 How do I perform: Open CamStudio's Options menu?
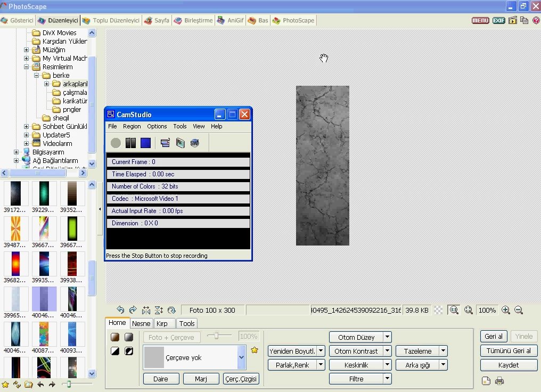pos(157,126)
